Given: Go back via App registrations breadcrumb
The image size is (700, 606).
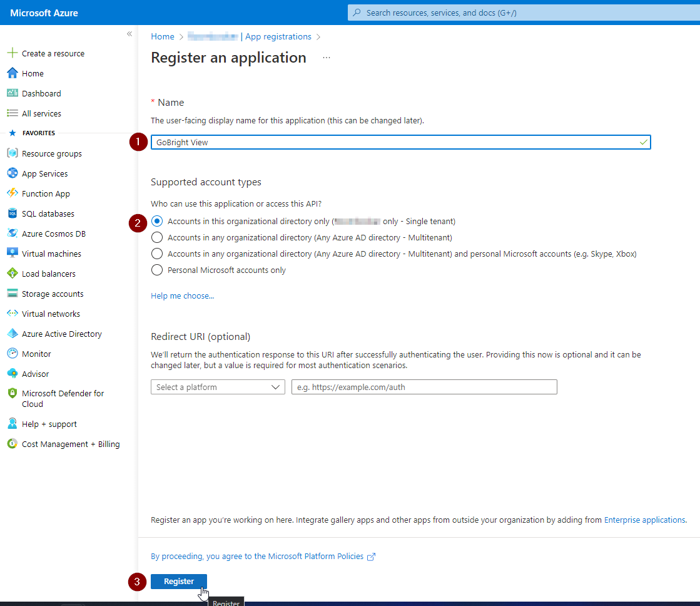Looking at the screenshot, I should [x=278, y=37].
